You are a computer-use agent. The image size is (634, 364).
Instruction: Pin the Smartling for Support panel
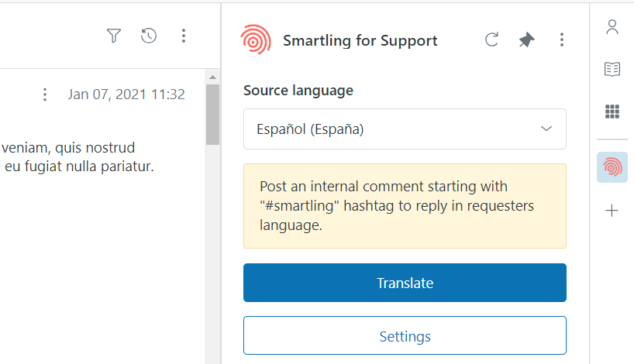(x=527, y=40)
